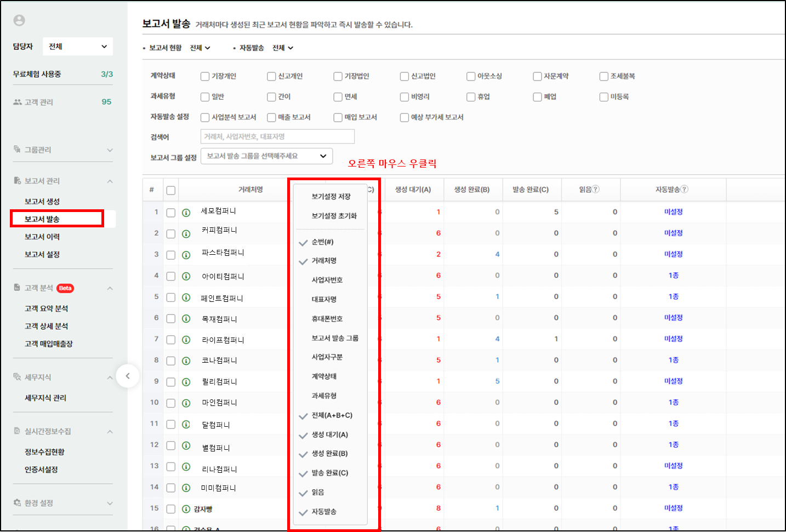786x532 pixels.
Task: Toggle 사업자번호 column in context menu
Action: [327, 280]
